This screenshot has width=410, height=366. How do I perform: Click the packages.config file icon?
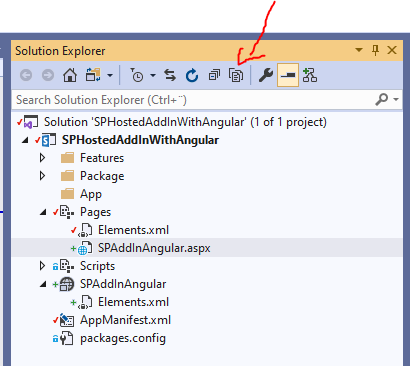(x=67, y=338)
